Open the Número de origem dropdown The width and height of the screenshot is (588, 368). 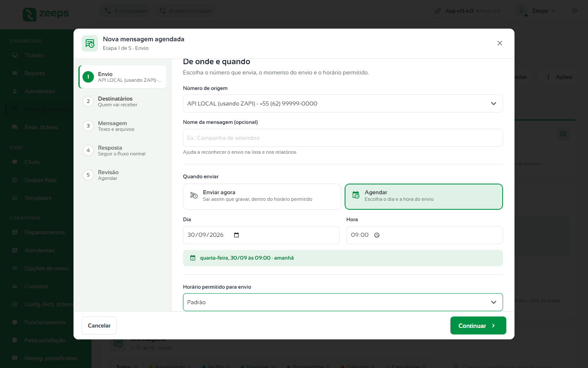(343, 103)
